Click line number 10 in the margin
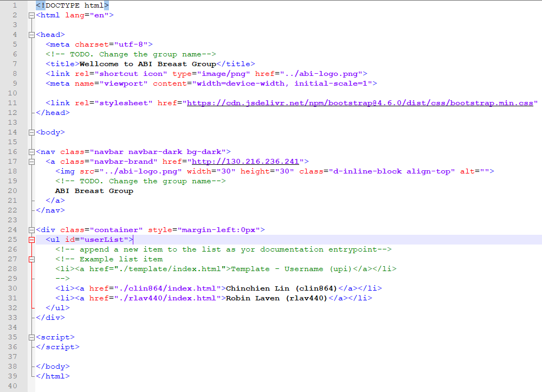The image size is (542, 392). 12,93
